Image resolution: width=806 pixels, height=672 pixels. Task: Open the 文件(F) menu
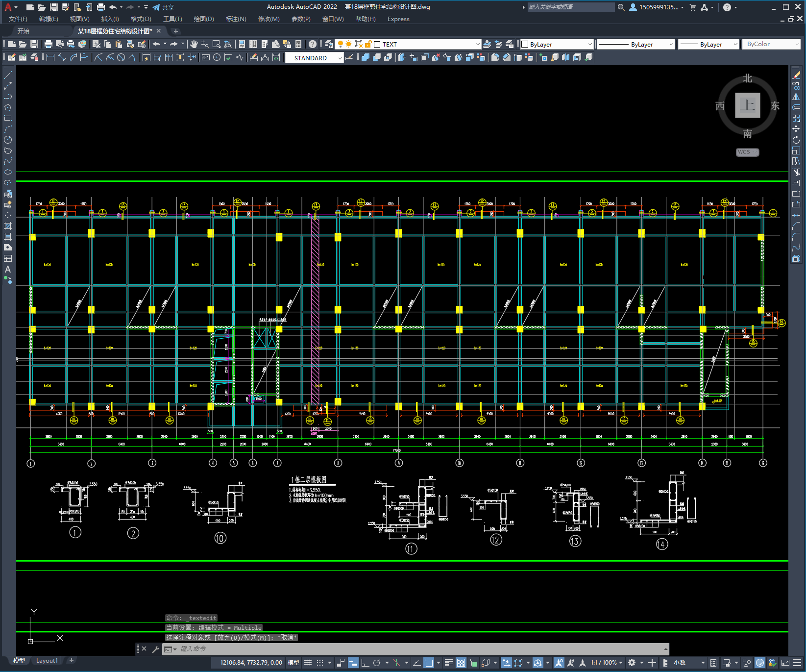click(18, 19)
